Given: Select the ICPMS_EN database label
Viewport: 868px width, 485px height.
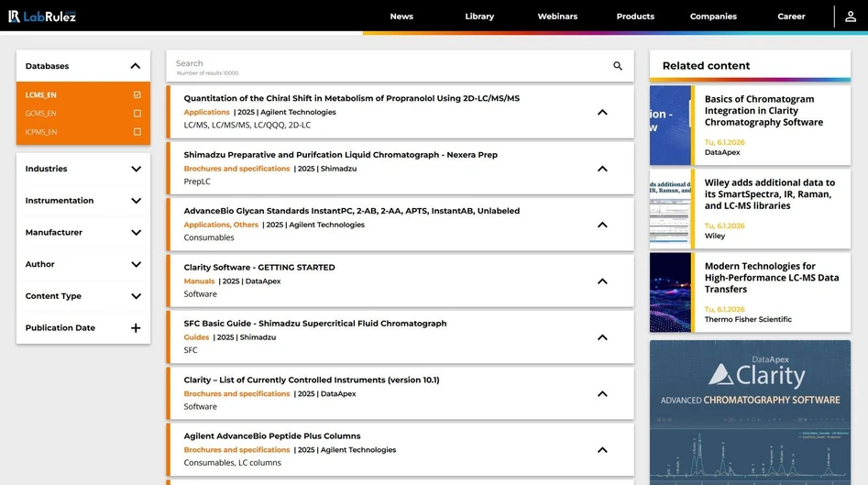Looking at the screenshot, I should point(41,132).
